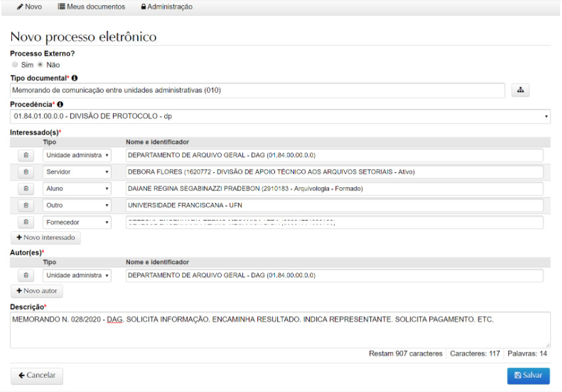Open the Servidor type dropdown
The image size is (562, 392).
tap(77, 172)
